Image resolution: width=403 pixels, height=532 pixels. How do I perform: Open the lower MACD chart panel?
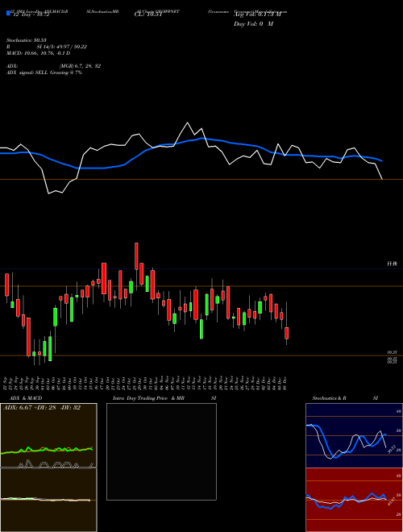click(48, 500)
